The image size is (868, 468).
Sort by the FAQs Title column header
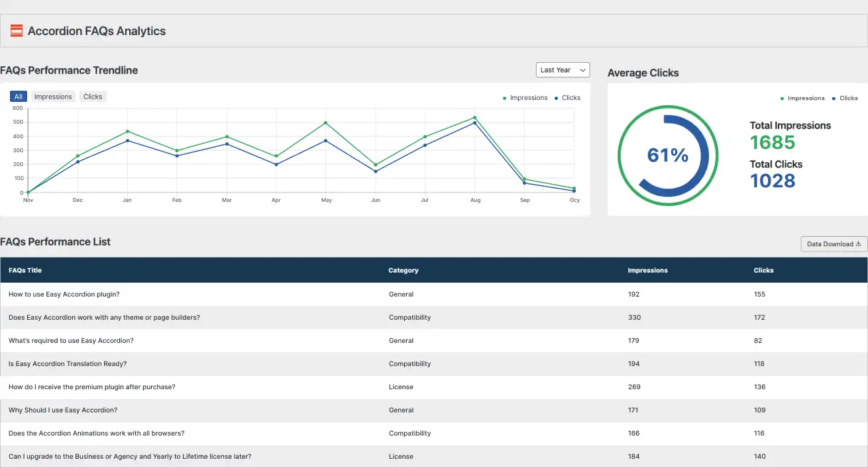click(25, 270)
